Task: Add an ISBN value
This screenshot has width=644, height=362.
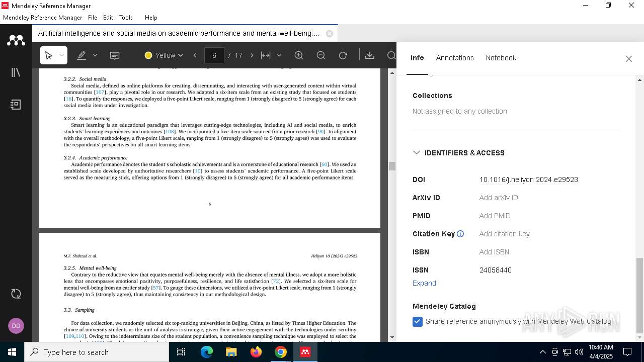Action: 494,252
